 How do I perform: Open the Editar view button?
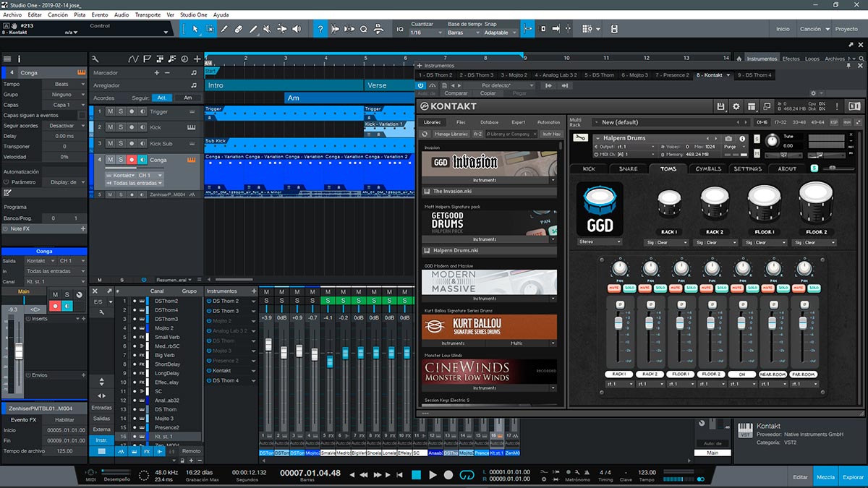800,477
